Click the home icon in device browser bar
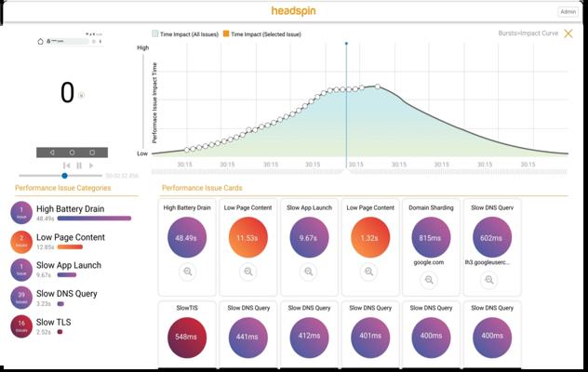 tap(41, 41)
